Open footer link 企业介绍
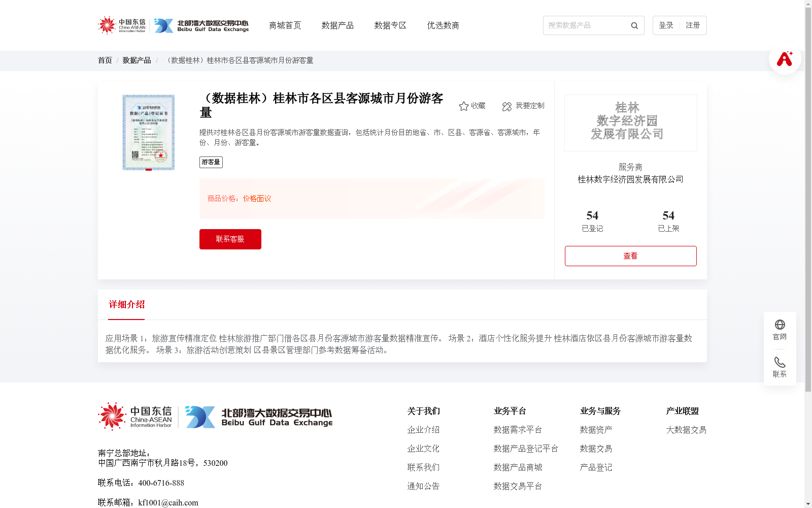The width and height of the screenshot is (812, 508). [x=423, y=430]
